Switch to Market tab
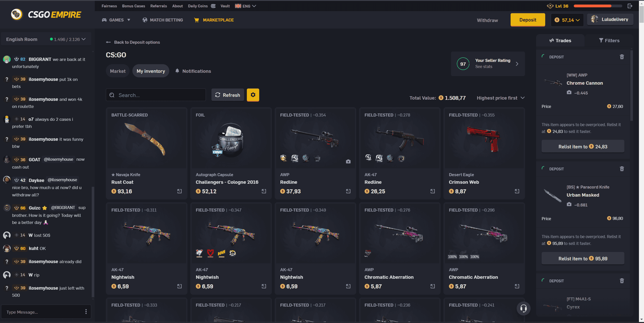 [x=118, y=71]
